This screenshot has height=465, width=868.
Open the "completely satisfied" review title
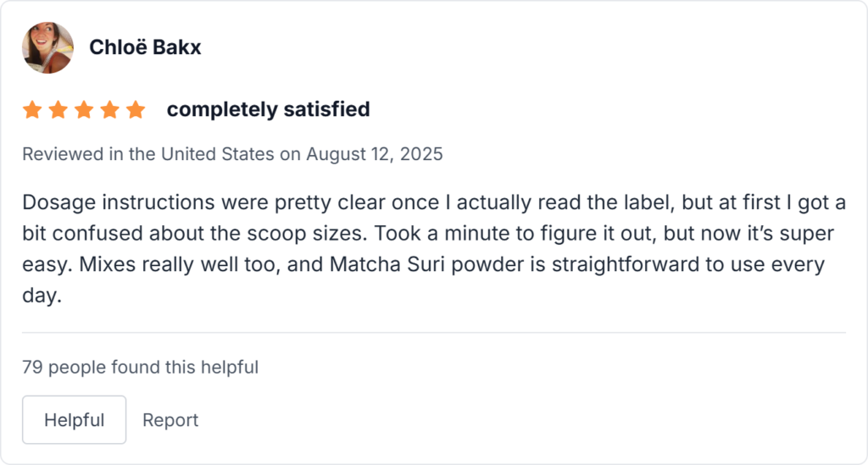[268, 109]
